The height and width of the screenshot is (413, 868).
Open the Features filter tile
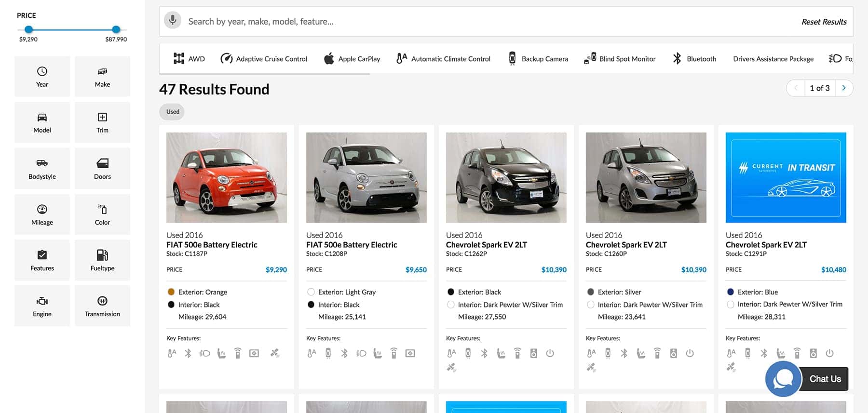42,260
